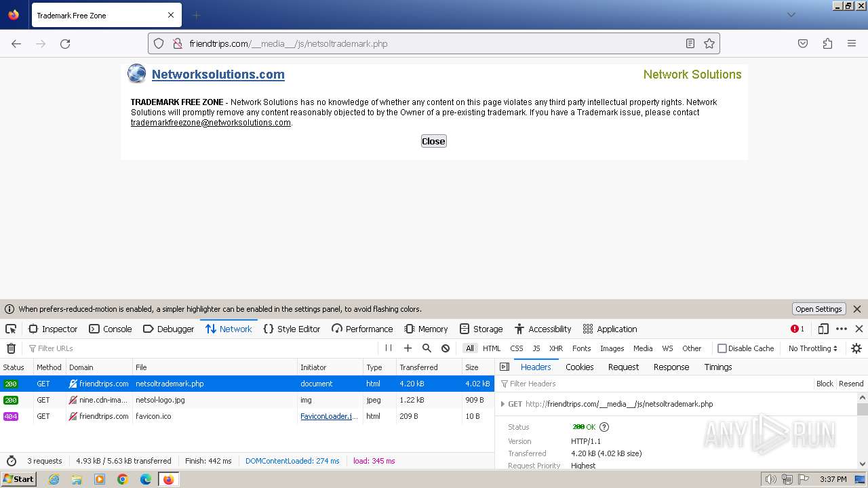The width and height of the screenshot is (868, 488).
Task: Click trademarkfreezone@networksolutions.com email link
Action: tap(211, 123)
